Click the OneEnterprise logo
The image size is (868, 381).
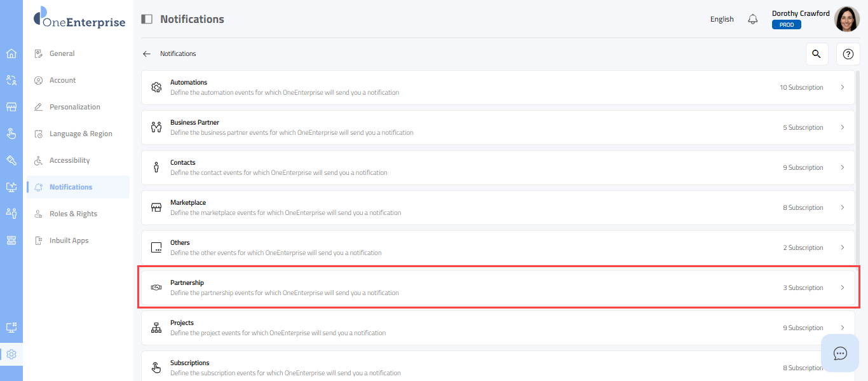pyautogui.click(x=79, y=18)
